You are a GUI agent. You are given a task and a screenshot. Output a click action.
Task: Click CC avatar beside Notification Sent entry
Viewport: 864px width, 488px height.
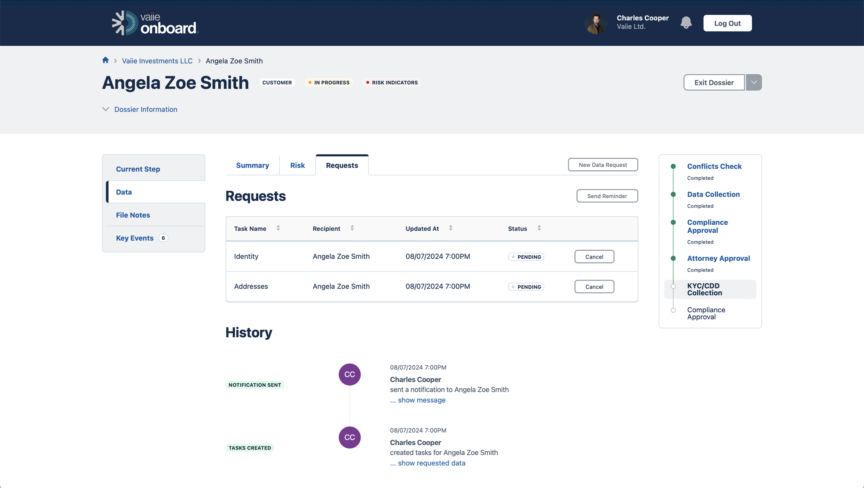(x=349, y=374)
